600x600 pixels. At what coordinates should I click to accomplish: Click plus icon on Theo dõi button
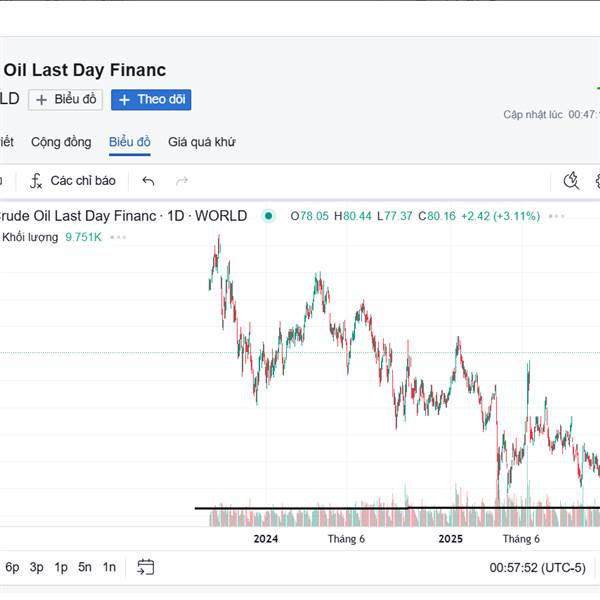click(x=125, y=99)
